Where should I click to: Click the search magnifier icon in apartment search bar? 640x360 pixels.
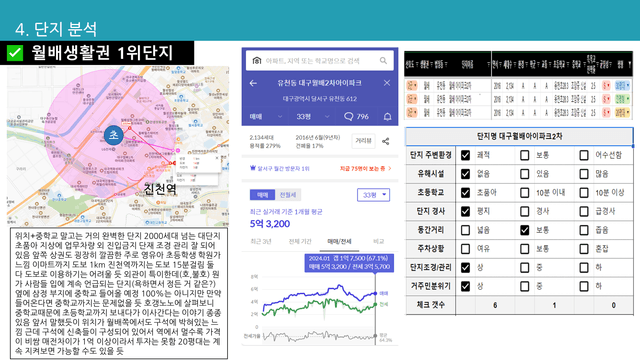pos(383,60)
